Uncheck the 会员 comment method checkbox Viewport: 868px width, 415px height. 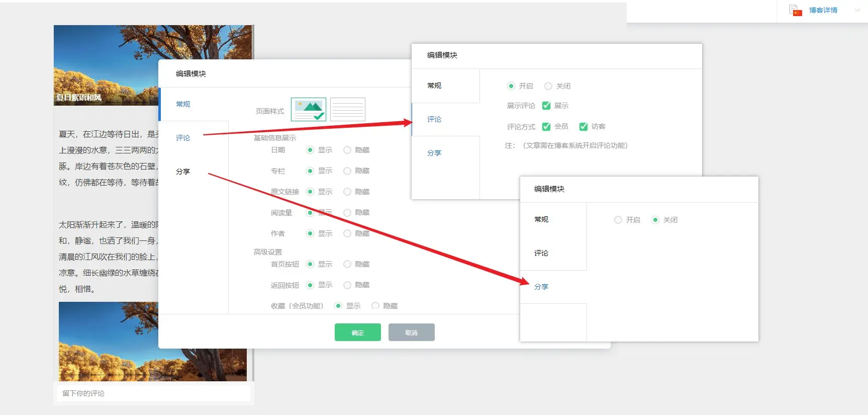[x=546, y=127]
